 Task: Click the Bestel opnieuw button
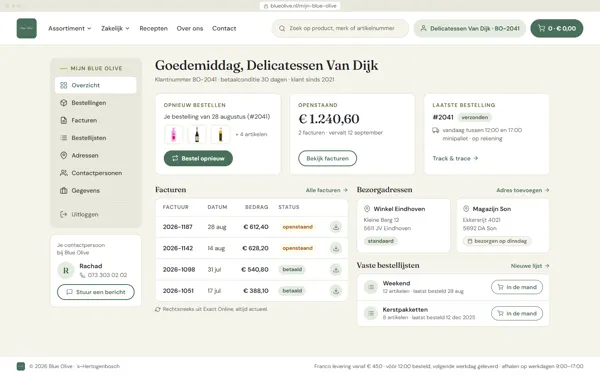198,158
